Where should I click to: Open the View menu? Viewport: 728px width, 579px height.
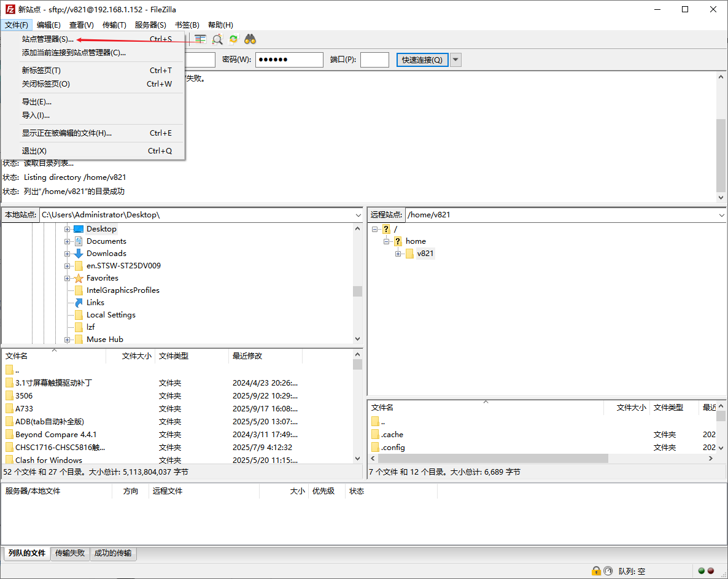tap(81, 25)
